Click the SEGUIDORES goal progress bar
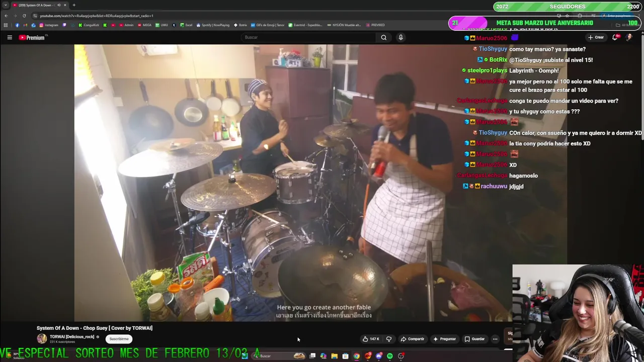Screen dimensions: 644x362 568,7
